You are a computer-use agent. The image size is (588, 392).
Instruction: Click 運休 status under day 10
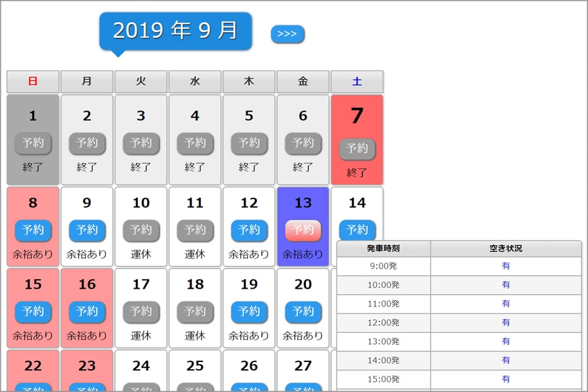pyautogui.click(x=141, y=254)
